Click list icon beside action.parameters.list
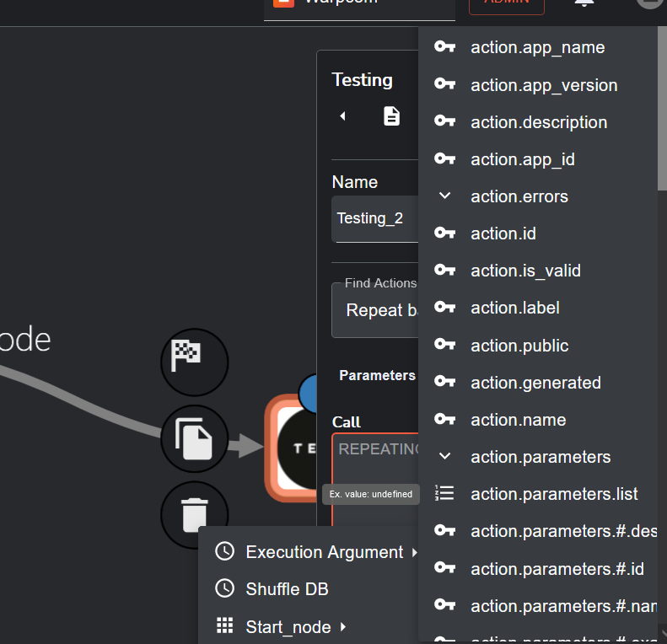 [444, 493]
